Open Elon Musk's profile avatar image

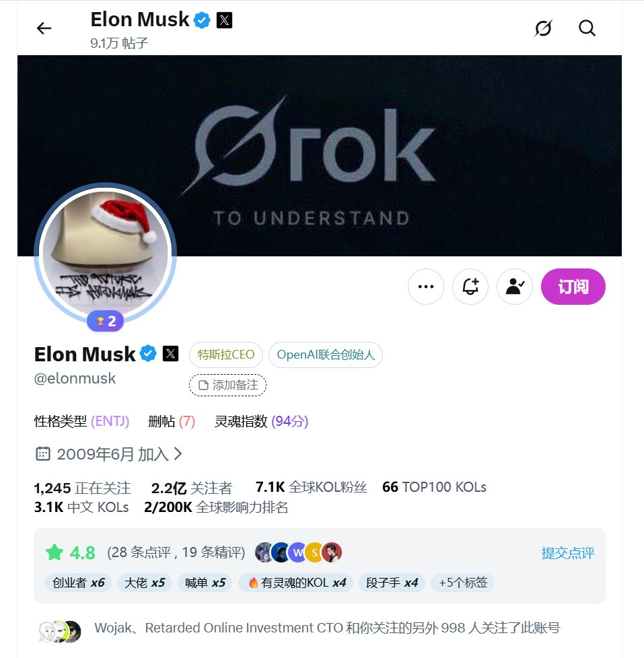[x=106, y=252]
